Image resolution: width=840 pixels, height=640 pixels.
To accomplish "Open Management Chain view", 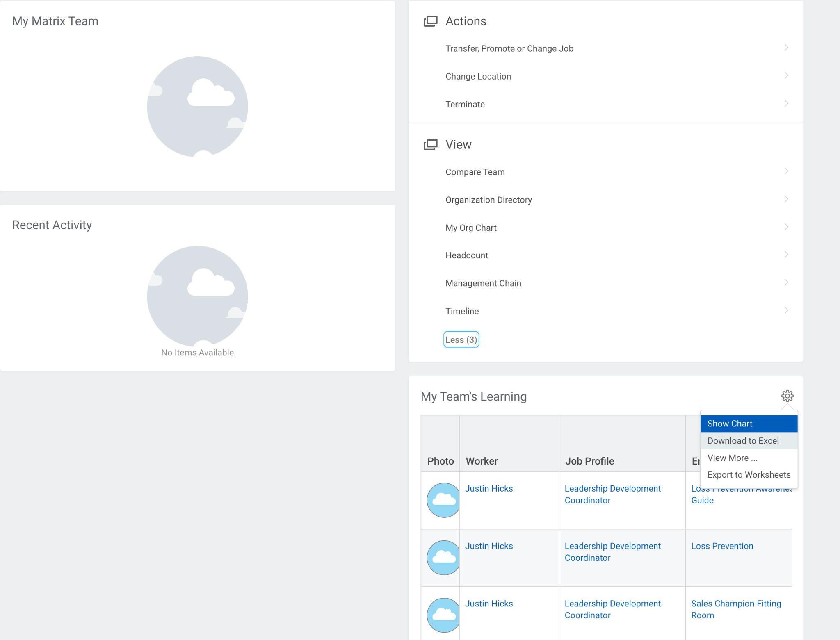I will pos(483,283).
